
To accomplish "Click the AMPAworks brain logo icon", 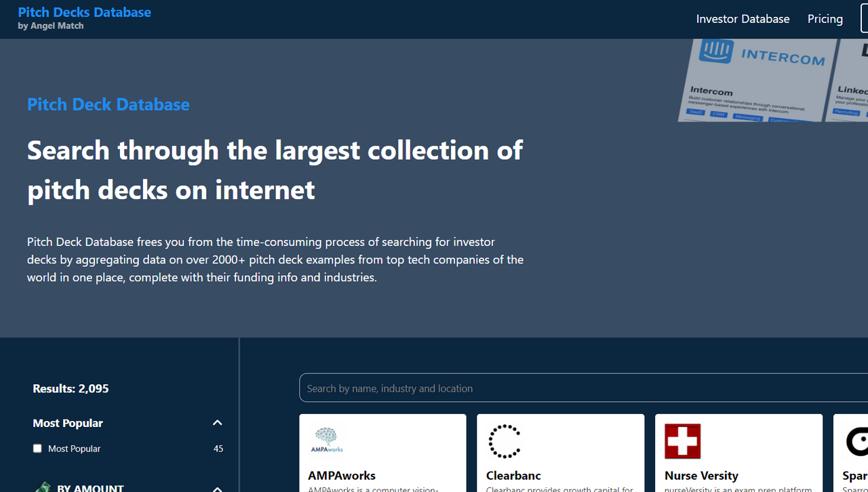I will pos(327,440).
